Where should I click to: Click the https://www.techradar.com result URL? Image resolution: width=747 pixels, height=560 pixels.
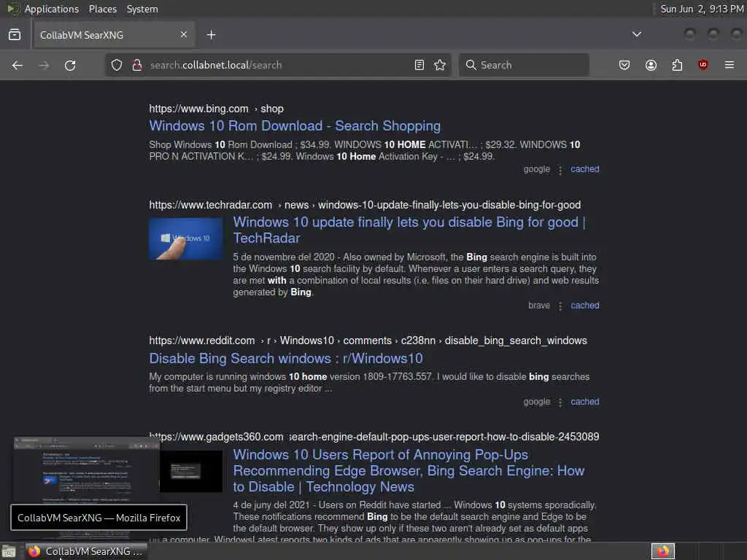pos(211,205)
